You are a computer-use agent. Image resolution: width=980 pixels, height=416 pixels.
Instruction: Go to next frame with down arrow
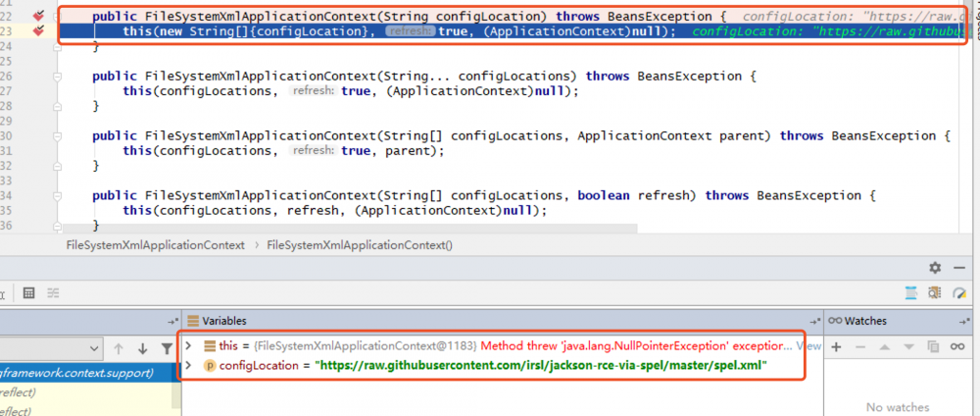point(142,348)
